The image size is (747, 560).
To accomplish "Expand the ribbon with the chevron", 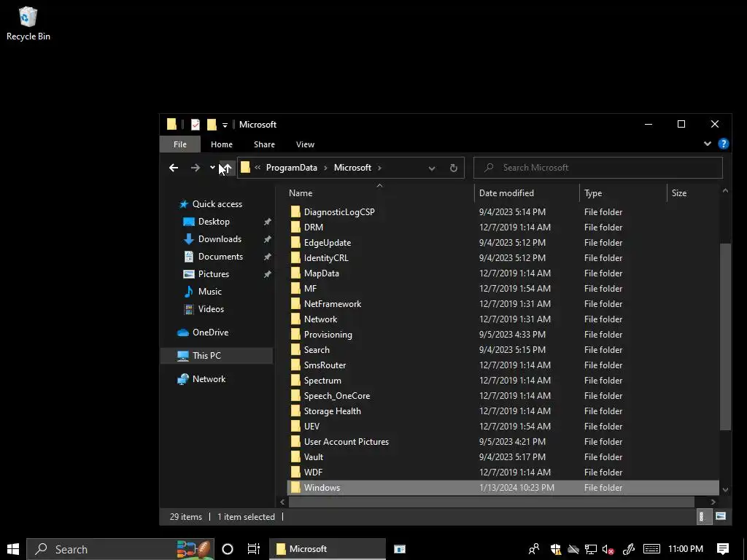I will (x=708, y=144).
